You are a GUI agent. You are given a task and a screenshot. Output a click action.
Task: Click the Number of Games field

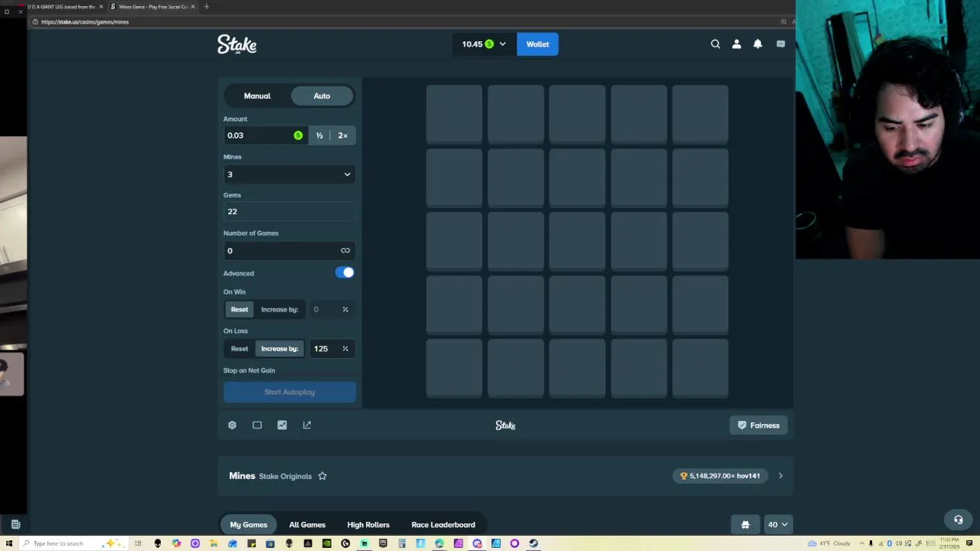[x=289, y=250]
